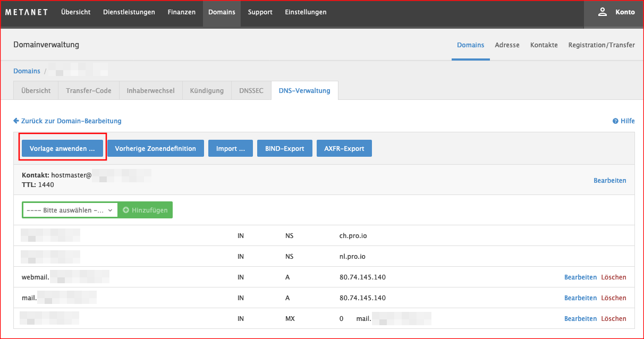Click AXFR-Export button
Image resolution: width=644 pixels, height=339 pixels.
coord(344,148)
